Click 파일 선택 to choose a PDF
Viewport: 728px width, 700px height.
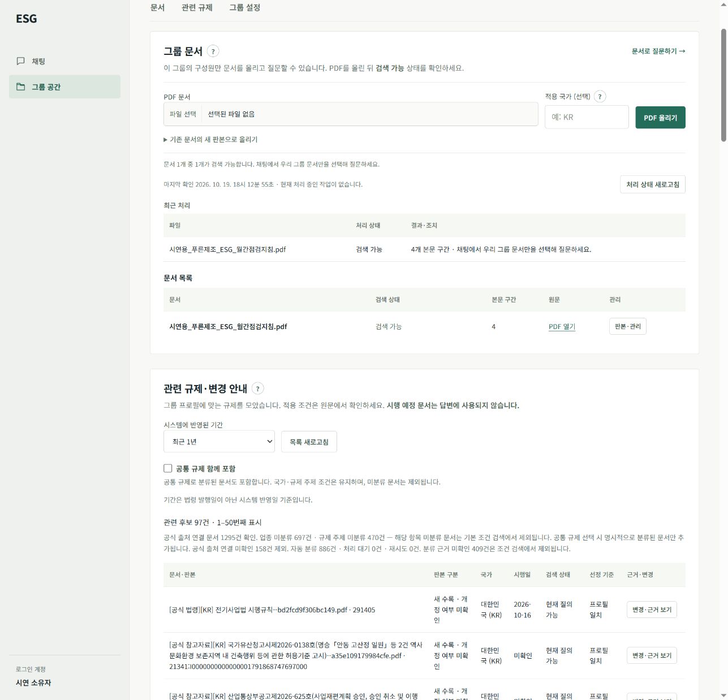[183, 114]
